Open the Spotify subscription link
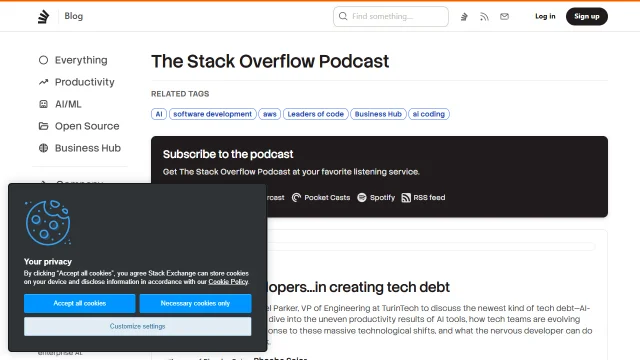The height and width of the screenshot is (360, 640). [x=376, y=198]
